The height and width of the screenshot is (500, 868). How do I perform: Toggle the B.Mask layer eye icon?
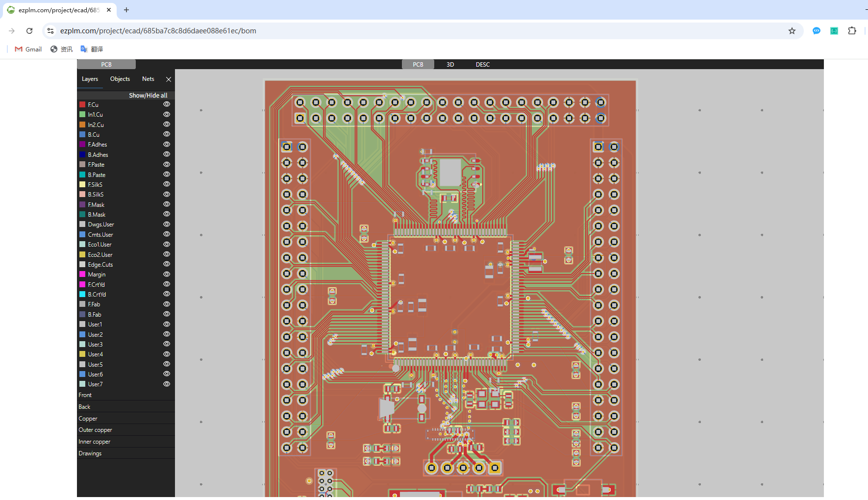[x=167, y=214]
